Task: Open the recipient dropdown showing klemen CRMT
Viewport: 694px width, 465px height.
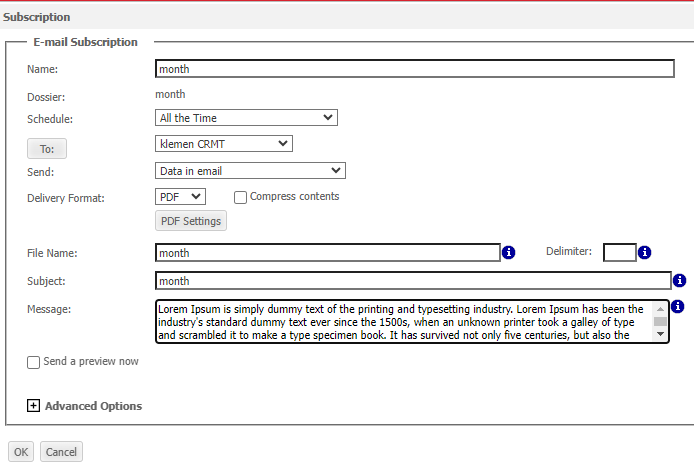Action: (x=224, y=144)
